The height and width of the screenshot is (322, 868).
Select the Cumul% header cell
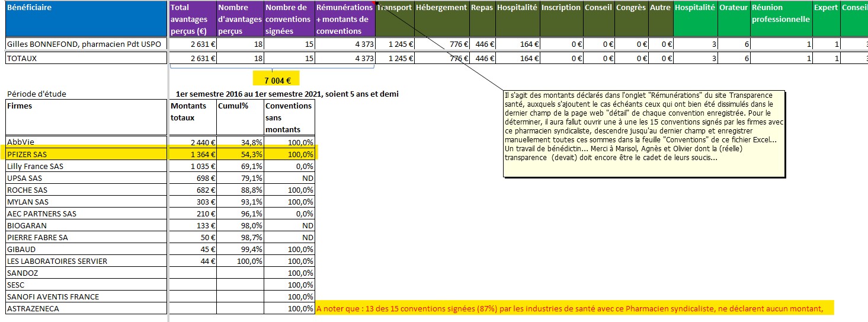[240, 117]
